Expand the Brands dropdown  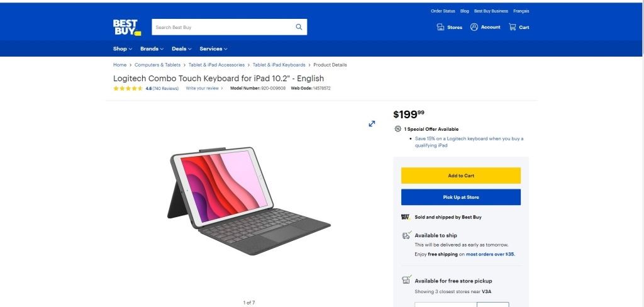click(152, 48)
